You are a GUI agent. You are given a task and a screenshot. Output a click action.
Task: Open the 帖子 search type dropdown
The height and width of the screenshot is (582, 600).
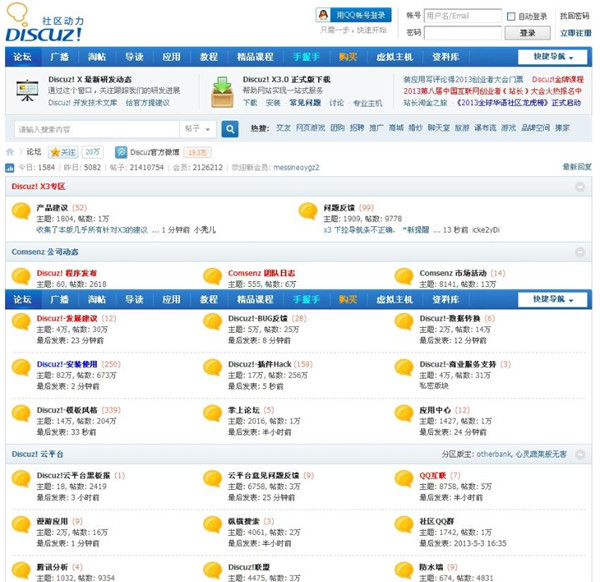point(197,129)
